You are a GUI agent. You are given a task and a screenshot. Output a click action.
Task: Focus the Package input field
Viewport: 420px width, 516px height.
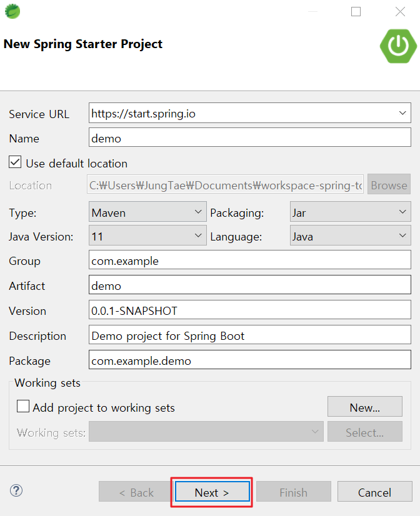coord(250,360)
